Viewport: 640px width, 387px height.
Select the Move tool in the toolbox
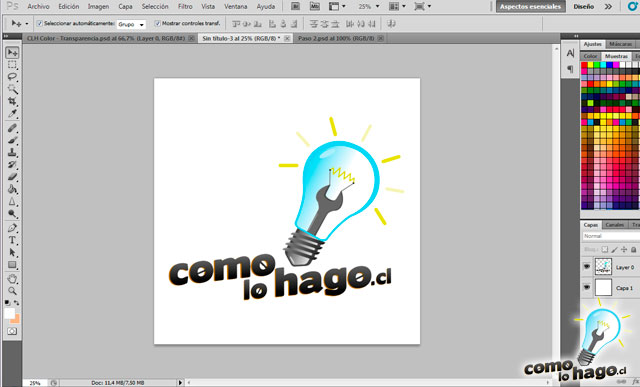tap(12, 53)
